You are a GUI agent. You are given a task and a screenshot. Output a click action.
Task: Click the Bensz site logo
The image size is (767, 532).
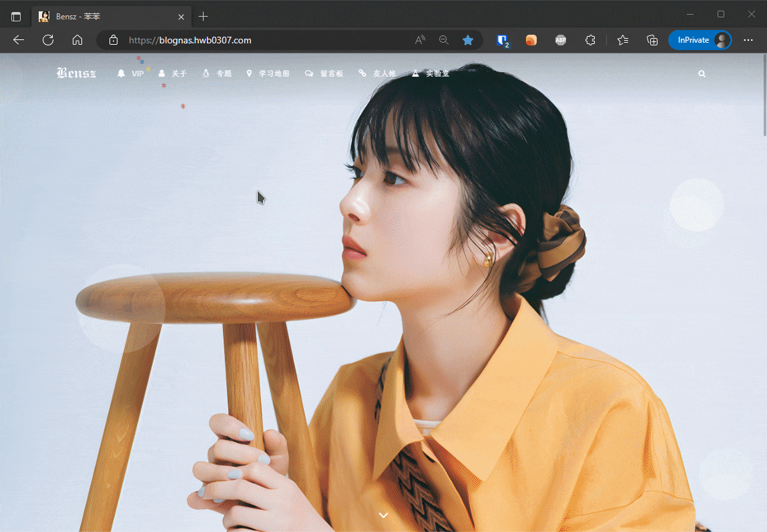tap(76, 73)
